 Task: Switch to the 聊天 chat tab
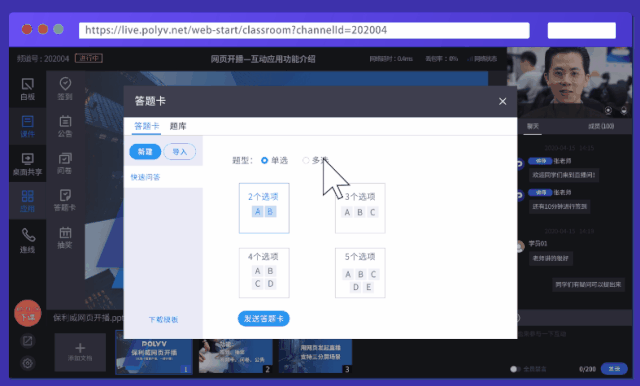(x=533, y=126)
